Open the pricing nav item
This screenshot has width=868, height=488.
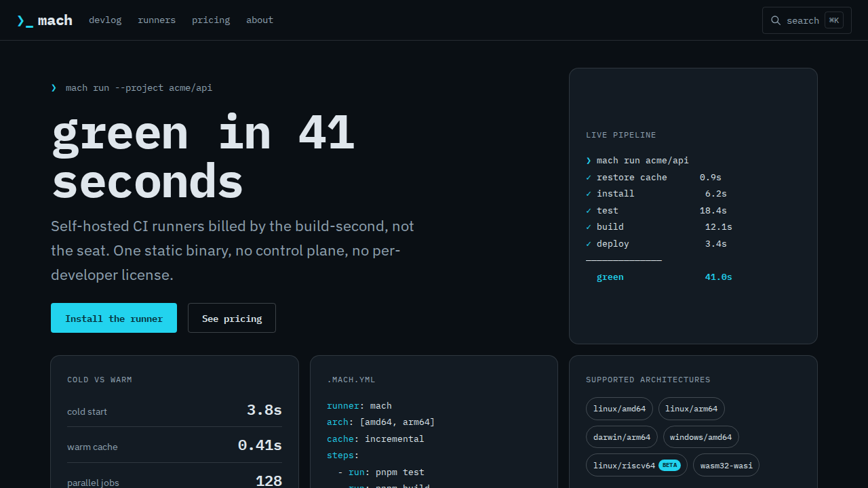(211, 20)
